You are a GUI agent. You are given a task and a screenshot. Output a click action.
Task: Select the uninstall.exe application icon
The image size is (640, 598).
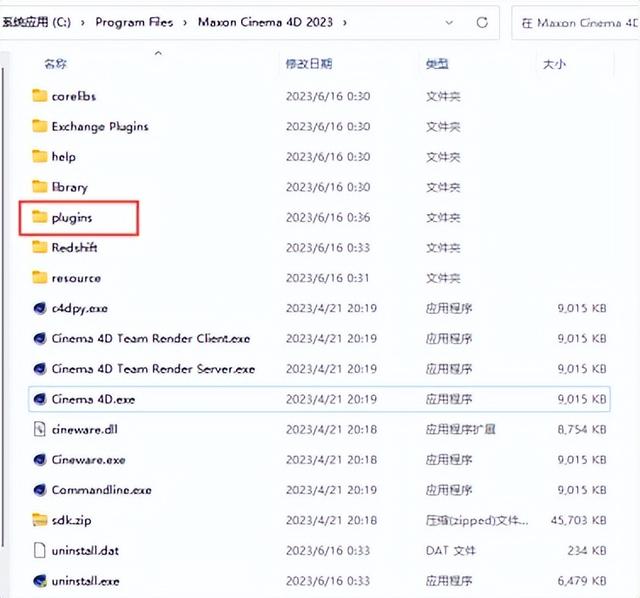(40, 580)
